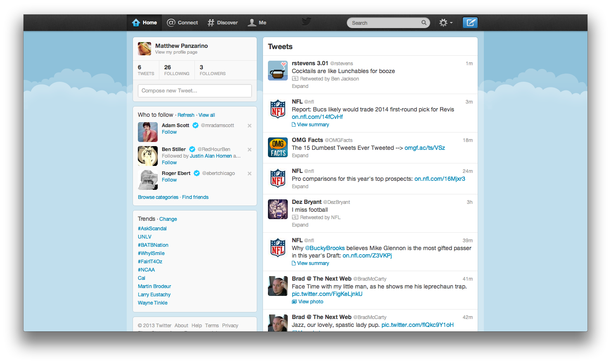The height and width of the screenshot is (364, 611).
Task: Click Dez Bryant avatar
Action: tap(278, 209)
